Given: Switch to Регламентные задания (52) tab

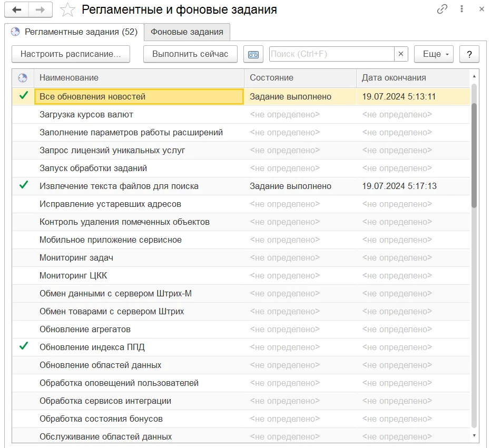Looking at the screenshot, I should pos(74,32).
